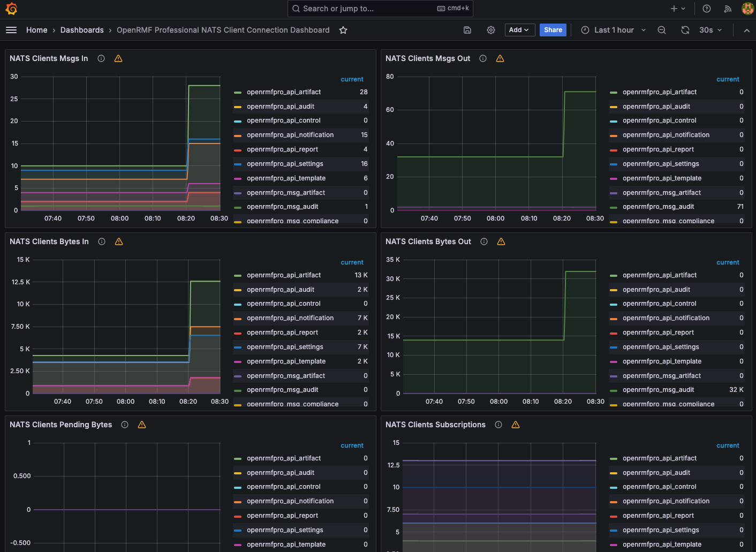This screenshot has width=756, height=552.
Task: Open warning on NATS Clients Bytes Out
Action: point(501,241)
